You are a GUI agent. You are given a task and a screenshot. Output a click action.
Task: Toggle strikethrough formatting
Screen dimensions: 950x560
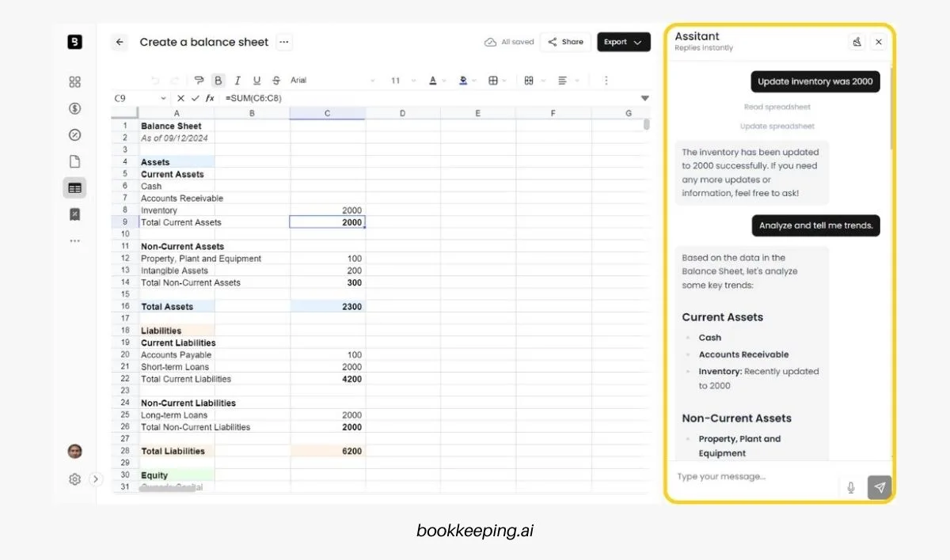[x=275, y=81]
